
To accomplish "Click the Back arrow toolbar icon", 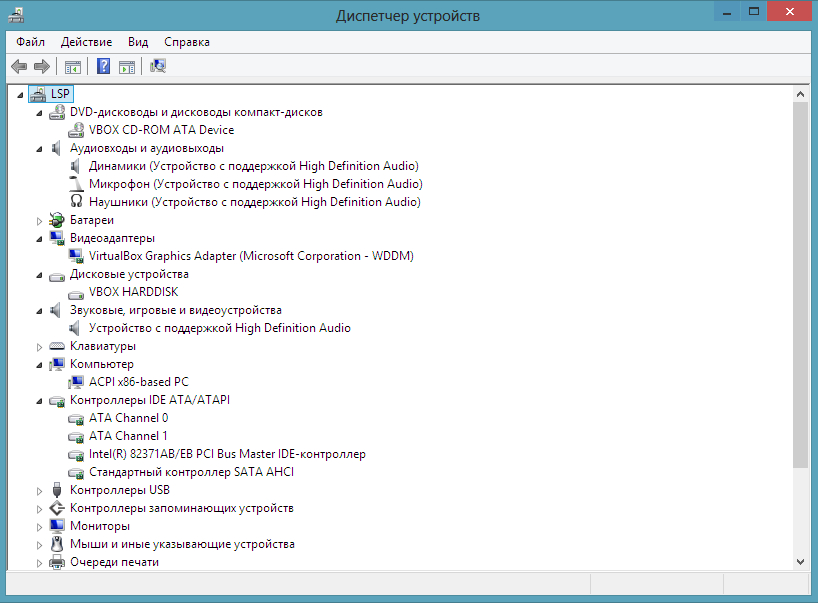I will [x=19, y=66].
